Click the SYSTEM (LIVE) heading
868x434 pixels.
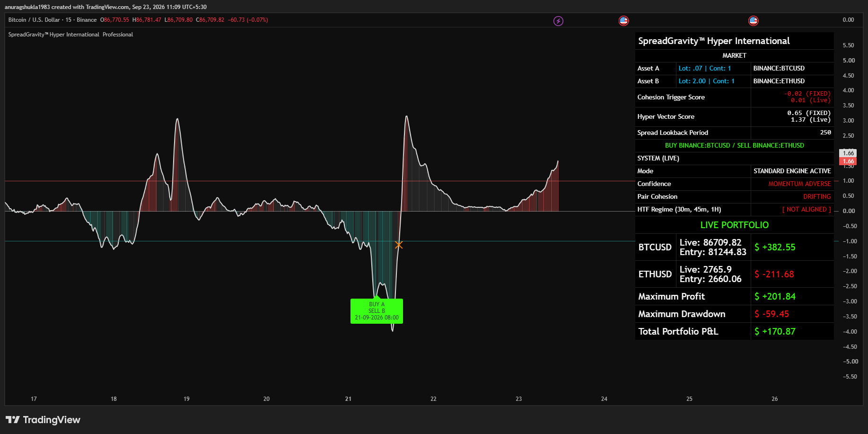[x=658, y=159]
